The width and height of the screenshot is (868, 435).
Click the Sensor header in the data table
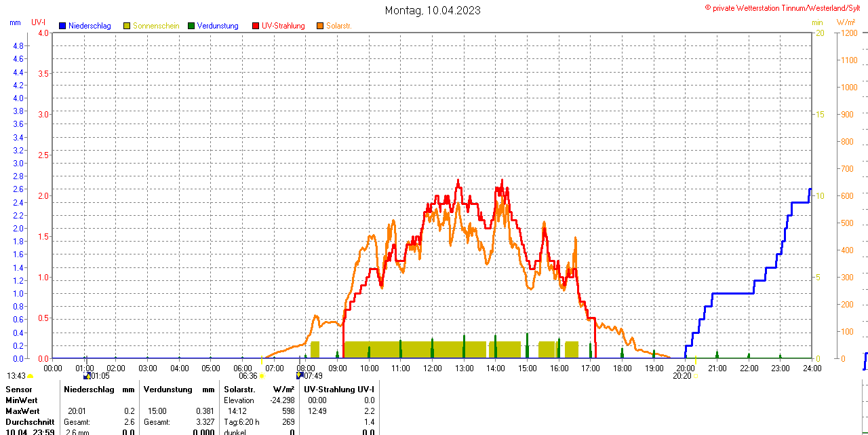pyautogui.click(x=18, y=390)
